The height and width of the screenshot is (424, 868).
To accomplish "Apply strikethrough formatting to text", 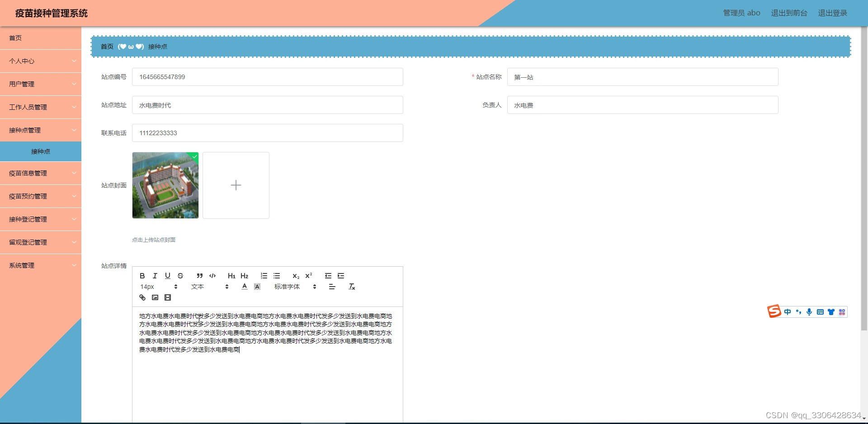I will tap(180, 276).
